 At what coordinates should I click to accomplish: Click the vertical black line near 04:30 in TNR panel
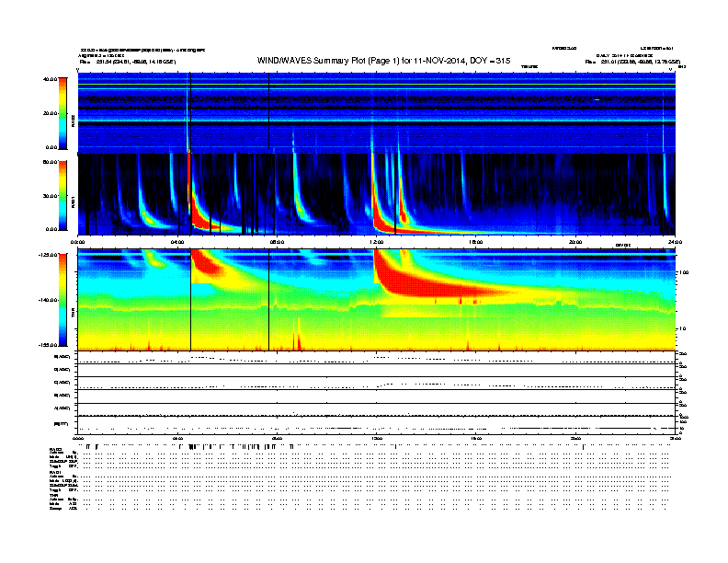pyautogui.click(x=191, y=300)
